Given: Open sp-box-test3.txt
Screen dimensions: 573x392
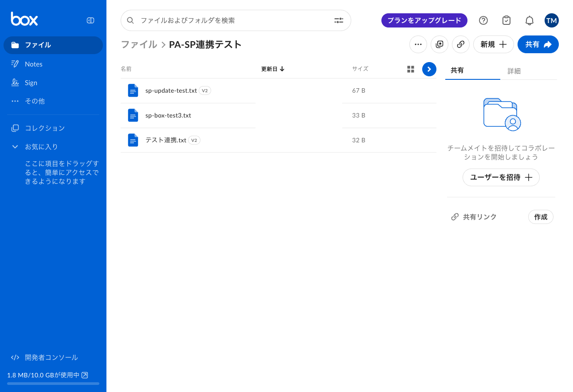Looking at the screenshot, I should (168, 115).
